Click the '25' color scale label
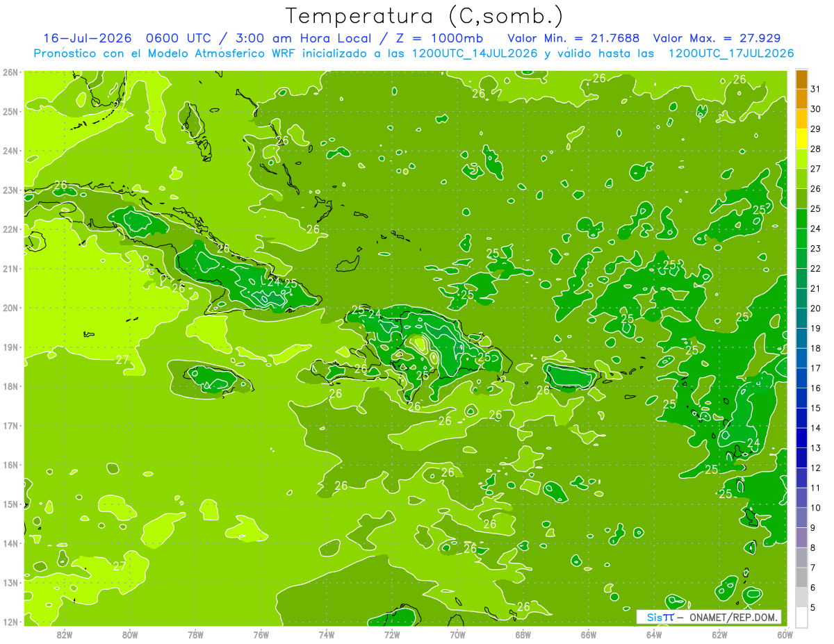The width and height of the screenshot is (834, 644). pyautogui.click(x=815, y=208)
